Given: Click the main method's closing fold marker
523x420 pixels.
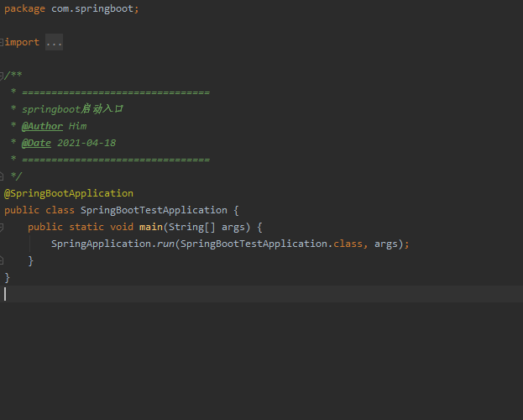Looking at the screenshot, I should (x=2, y=260).
